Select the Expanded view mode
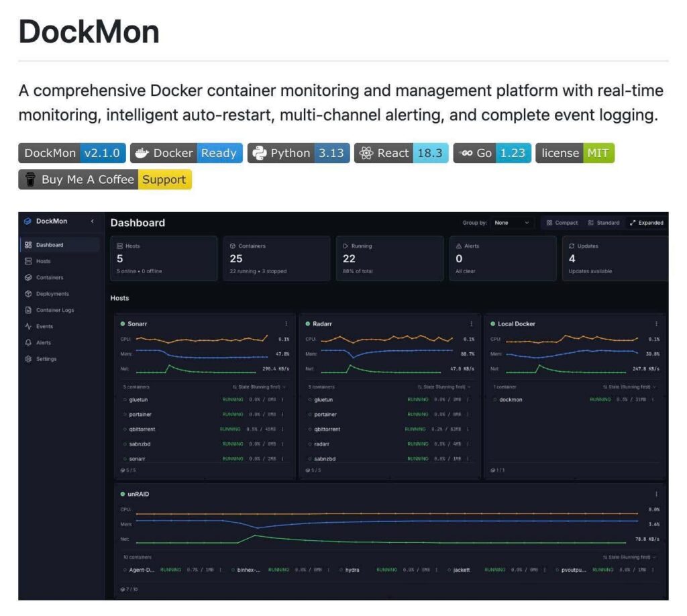This screenshot has height=616, width=687. tap(646, 223)
